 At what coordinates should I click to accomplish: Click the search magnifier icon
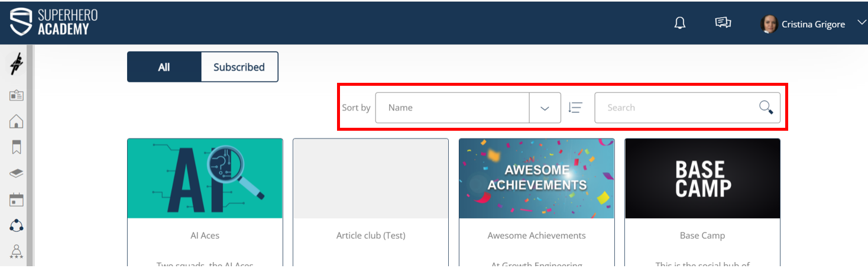click(x=766, y=108)
